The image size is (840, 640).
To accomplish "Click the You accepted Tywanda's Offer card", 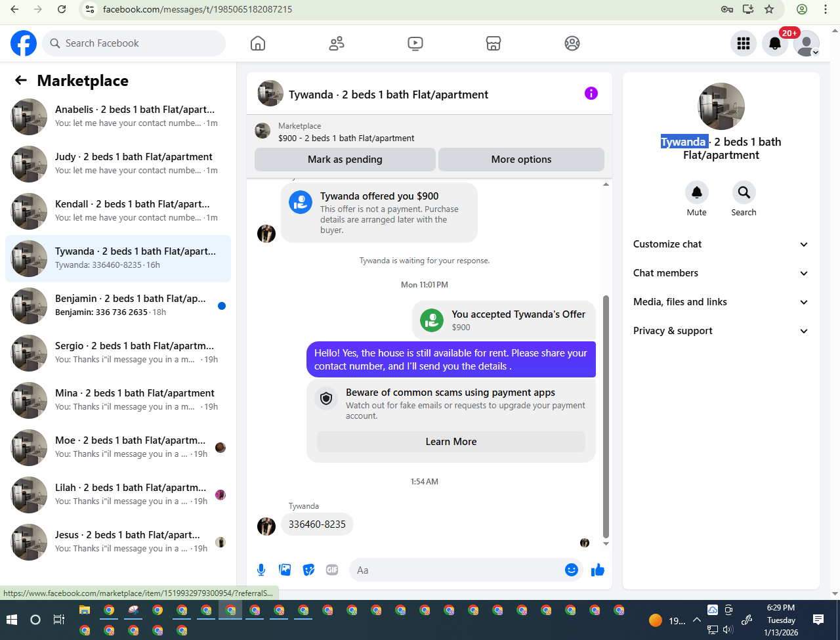I will 503,320.
